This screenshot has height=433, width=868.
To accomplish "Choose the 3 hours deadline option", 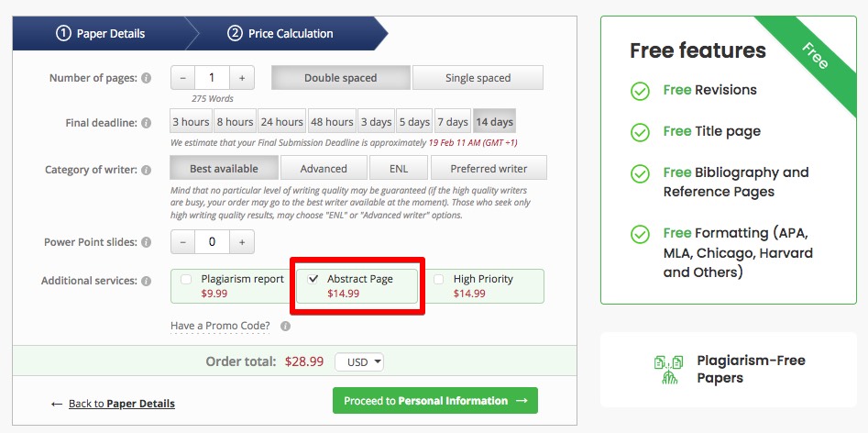I will (x=191, y=122).
